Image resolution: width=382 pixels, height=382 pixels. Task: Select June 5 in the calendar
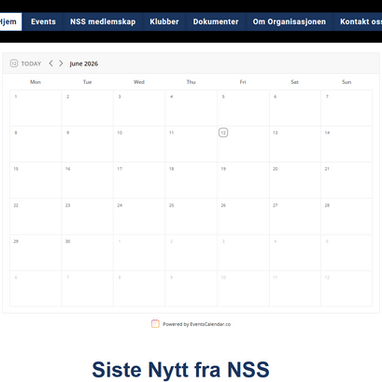[x=243, y=108]
